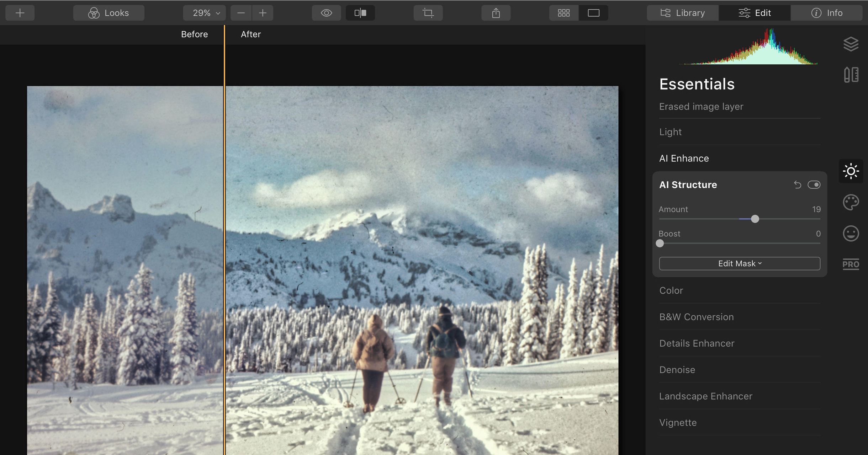Image resolution: width=868 pixels, height=455 pixels.
Task: Open the Looks browser
Action: pos(108,12)
